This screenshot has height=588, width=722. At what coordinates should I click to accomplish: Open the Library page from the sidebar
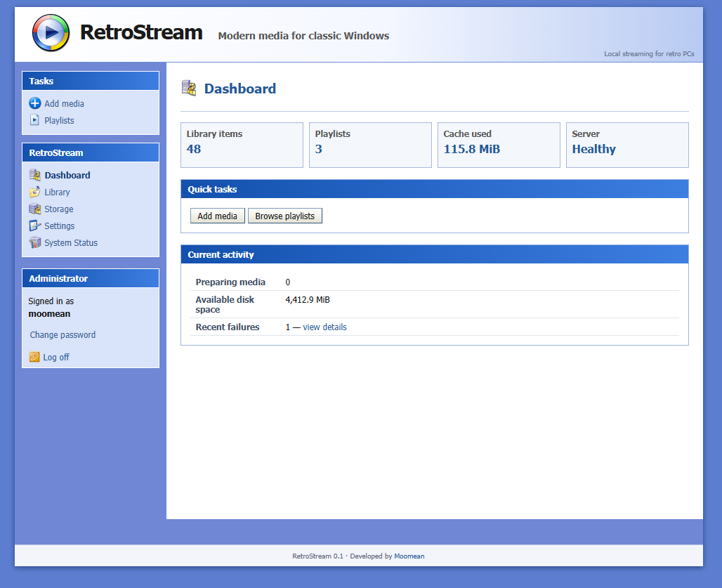(x=57, y=192)
